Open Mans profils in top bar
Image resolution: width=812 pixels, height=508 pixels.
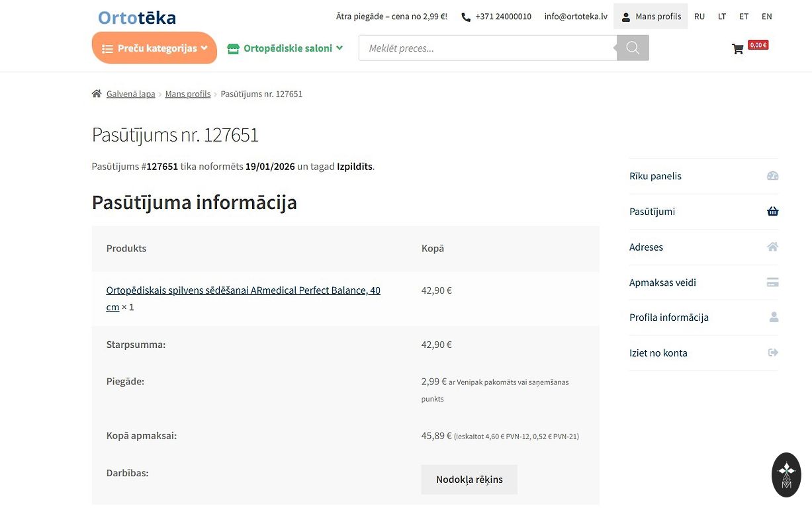(x=651, y=17)
